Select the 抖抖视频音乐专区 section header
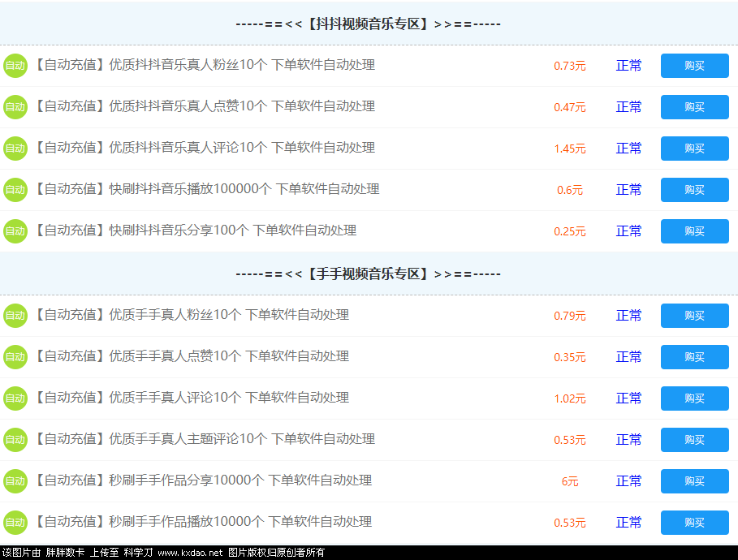Image resolution: width=738 pixels, height=560 pixels. 368,24
